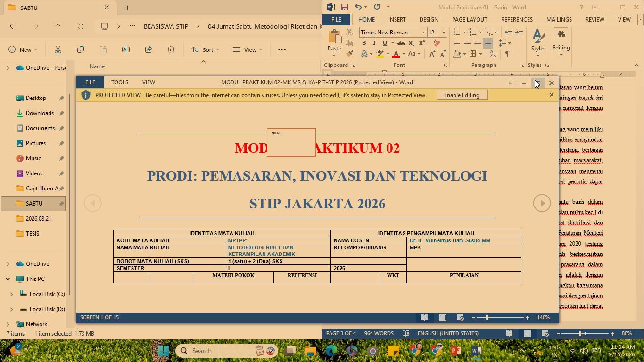Viewport: 644px width, 362px height.
Task: Open the font size 12 dropdown
Action: point(444,32)
